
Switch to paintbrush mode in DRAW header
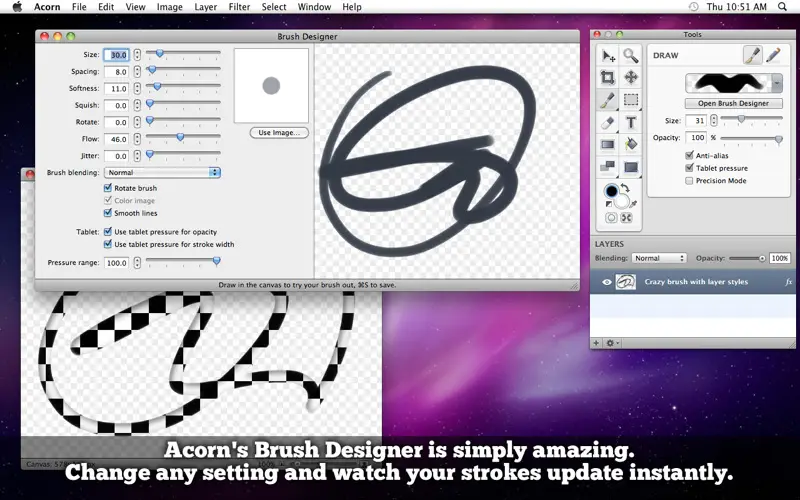coord(752,55)
